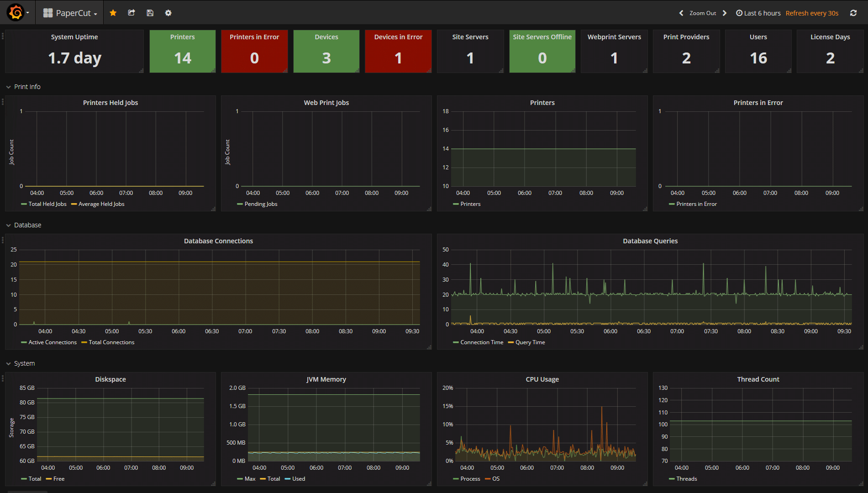
Task: Toggle the Total Connections series visibility
Action: click(111, 342)
